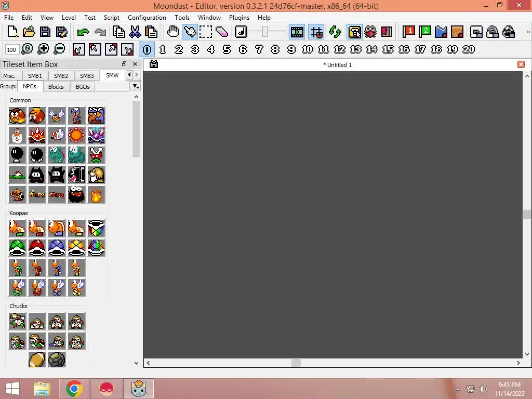This screenshot has height=399, width=532.
Task: Open a file with the folder icon
Action: (29, 32)
